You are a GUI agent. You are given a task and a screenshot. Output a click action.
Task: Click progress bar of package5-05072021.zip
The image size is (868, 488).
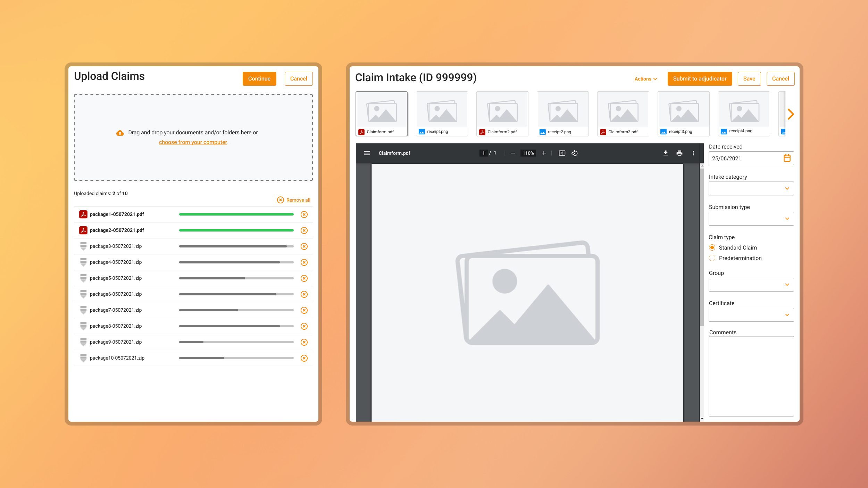tap(236, 278)
